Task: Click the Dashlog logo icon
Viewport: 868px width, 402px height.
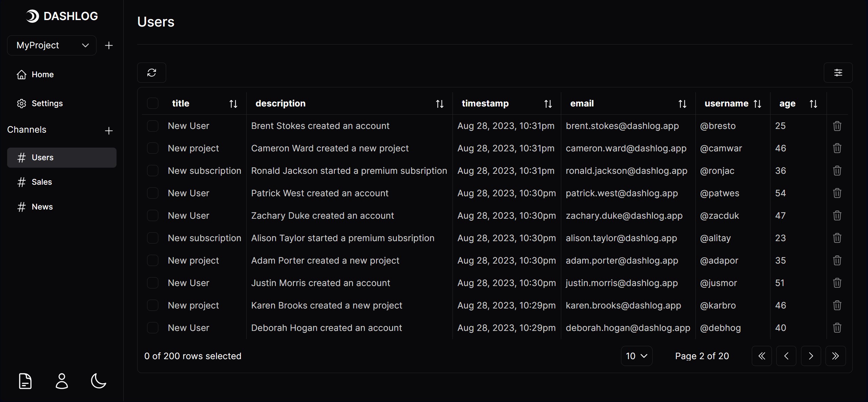Action: point(31,16)
